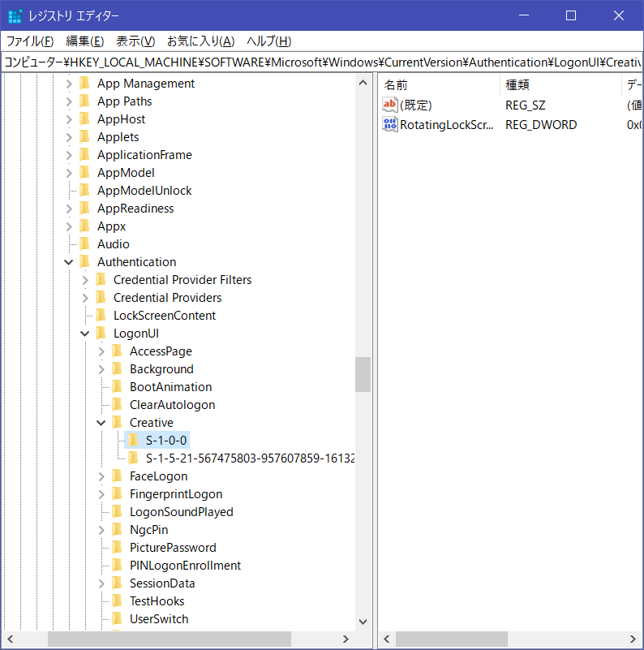
Task: Click value pane horizontal scrollbar thumb
Action: pyautogui.click(x=451, y=639)
